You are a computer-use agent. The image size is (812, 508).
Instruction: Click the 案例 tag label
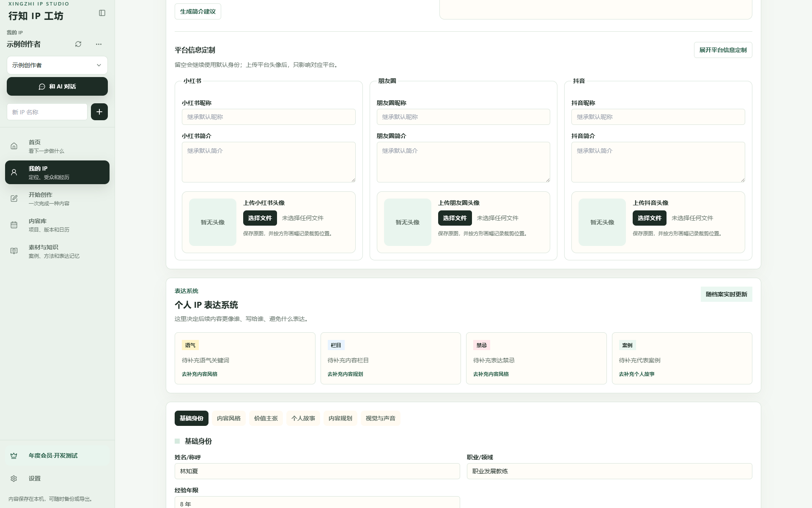pos(627,345)
